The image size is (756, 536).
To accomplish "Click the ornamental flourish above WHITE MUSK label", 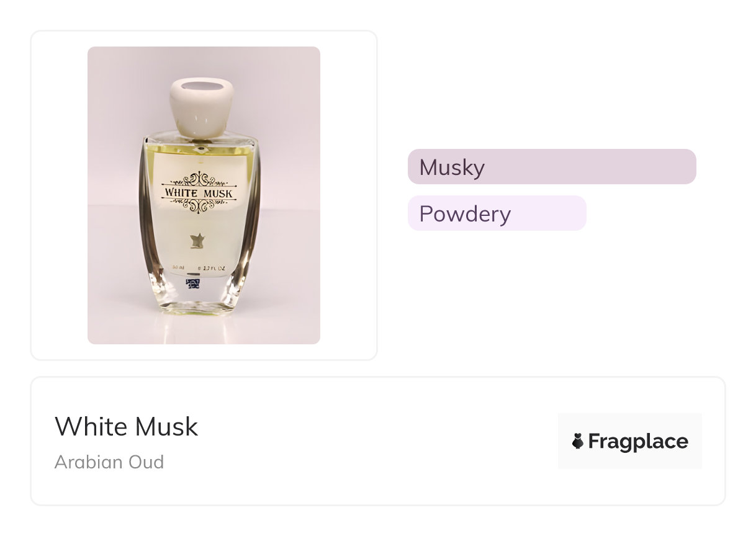I will pyautogui.click(x=199, y=179).
